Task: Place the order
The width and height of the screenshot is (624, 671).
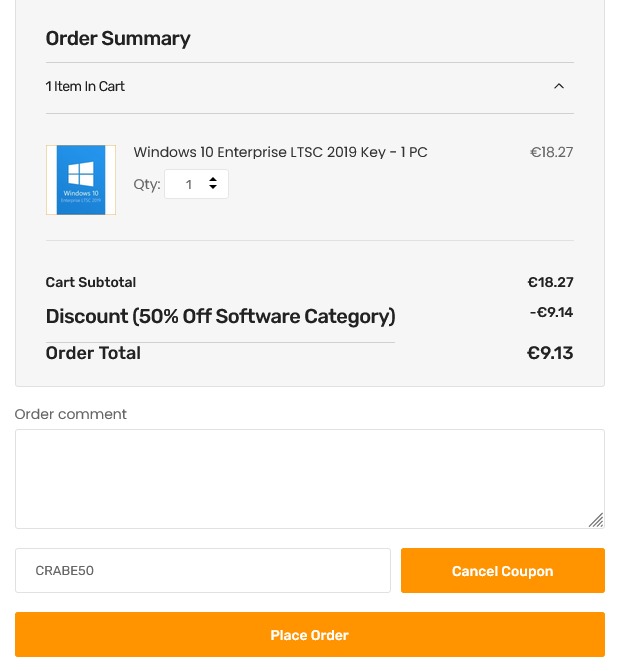Action: (309, 635)
